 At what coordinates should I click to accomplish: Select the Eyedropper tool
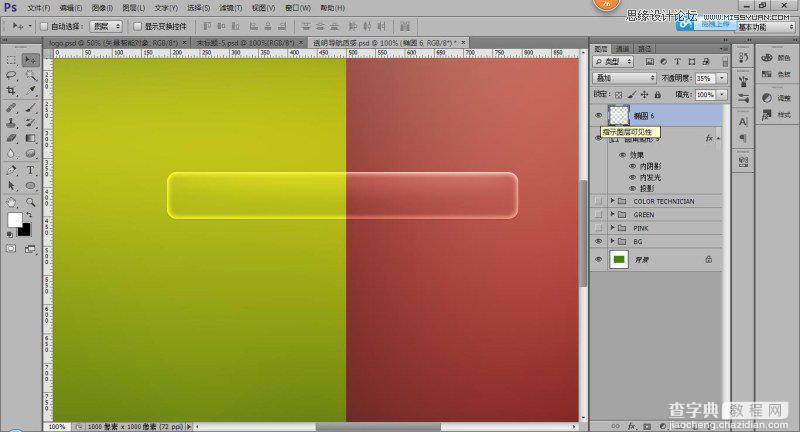(31, 91)
